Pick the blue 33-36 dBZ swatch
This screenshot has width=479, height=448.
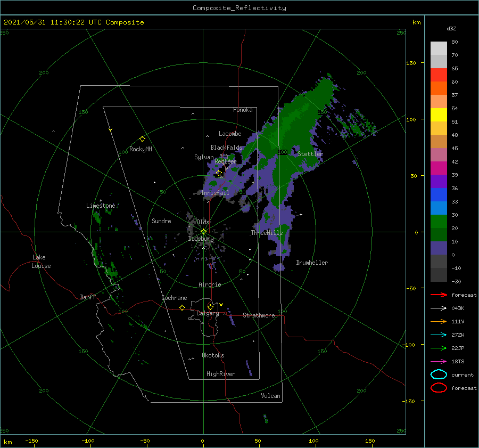439,194
